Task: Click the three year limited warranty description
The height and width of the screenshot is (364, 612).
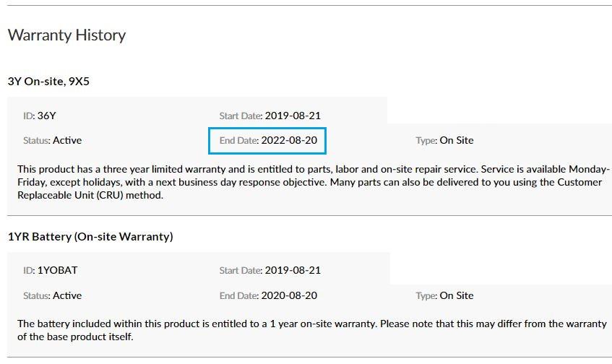Action: coord(314,182)
